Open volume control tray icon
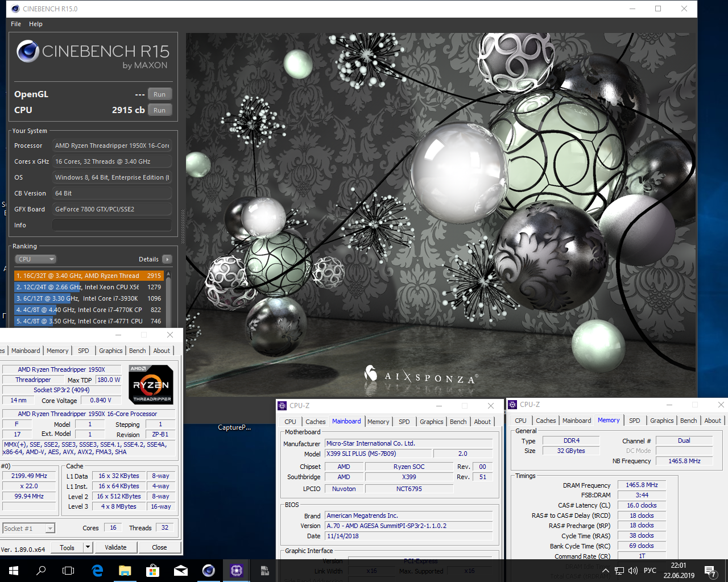 pyautogui.click(x=633, y=571)
